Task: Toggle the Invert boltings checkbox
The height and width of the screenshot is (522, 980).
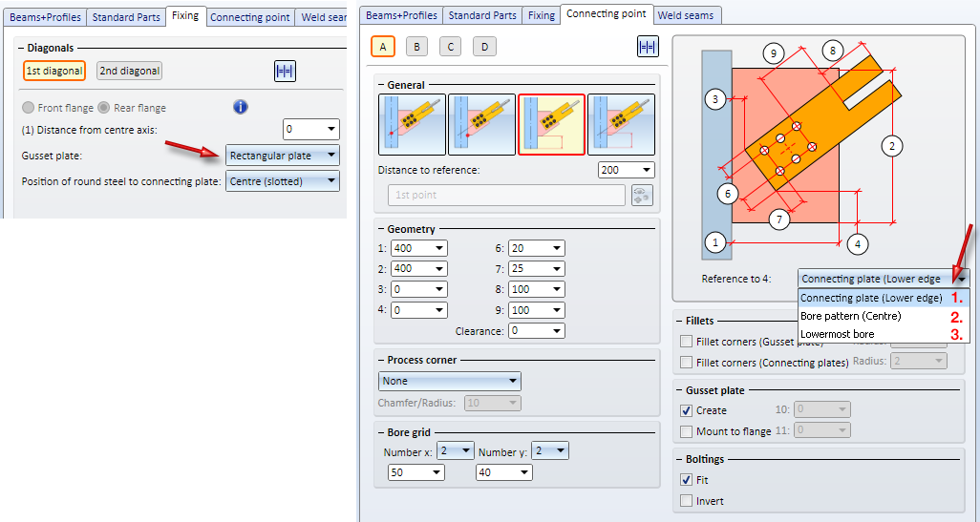Action: 687,501
